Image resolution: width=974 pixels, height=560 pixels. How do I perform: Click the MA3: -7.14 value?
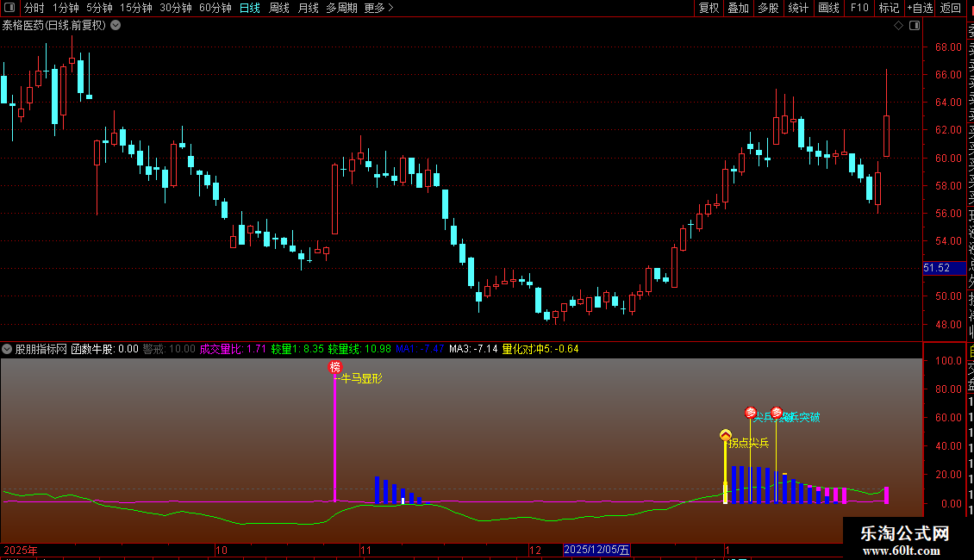click(473, 349)
